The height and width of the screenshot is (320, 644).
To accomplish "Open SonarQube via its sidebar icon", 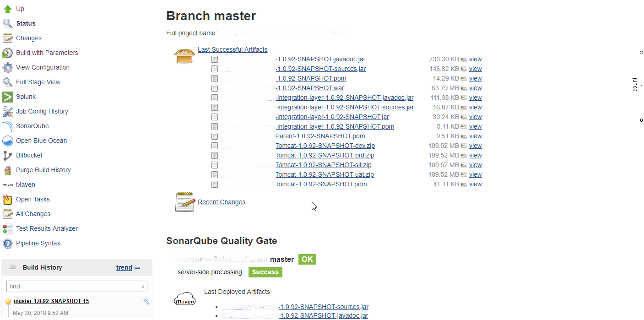I will tap(8, 126).
